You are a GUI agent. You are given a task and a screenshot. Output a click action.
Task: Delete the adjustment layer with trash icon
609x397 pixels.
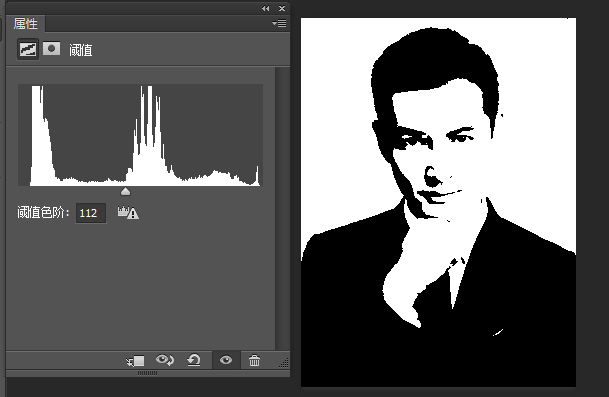pos(254,360)
